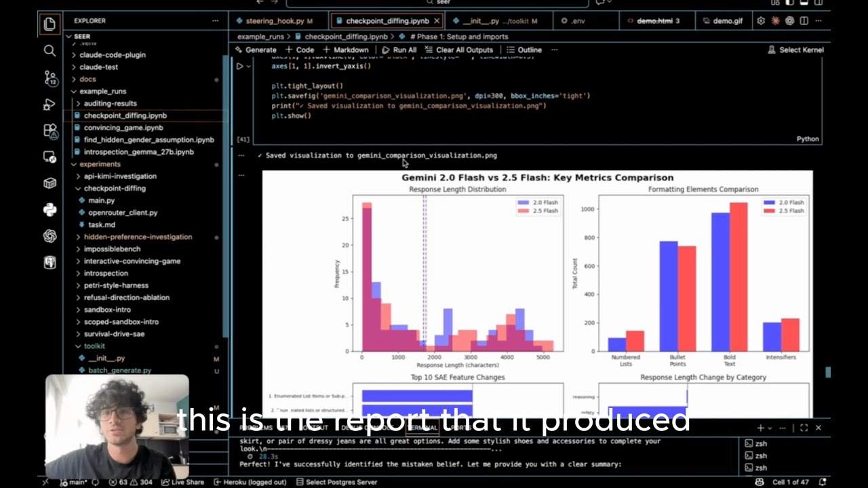Click Live Share in status bar
The image size is (868, 488).
point(182,482)
